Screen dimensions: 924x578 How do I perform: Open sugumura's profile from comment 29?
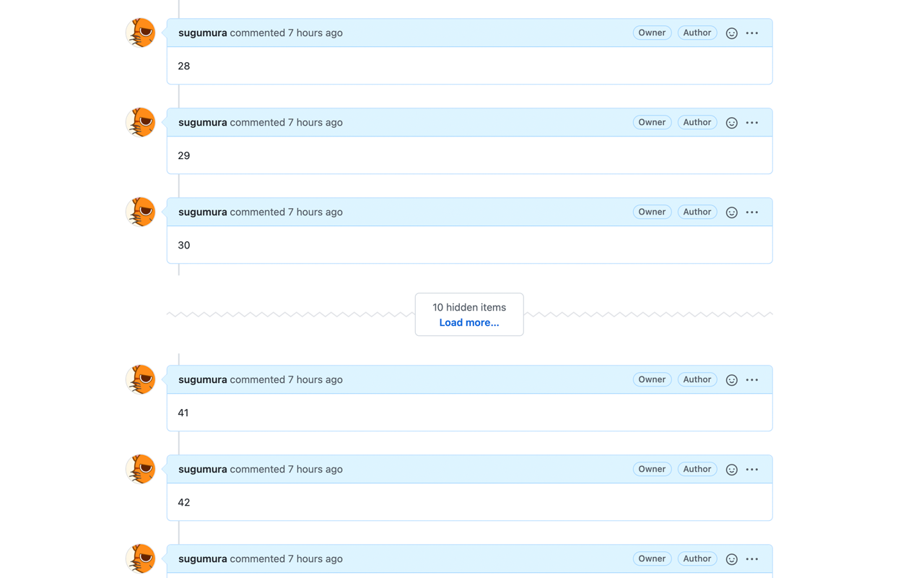coord(202,122)
